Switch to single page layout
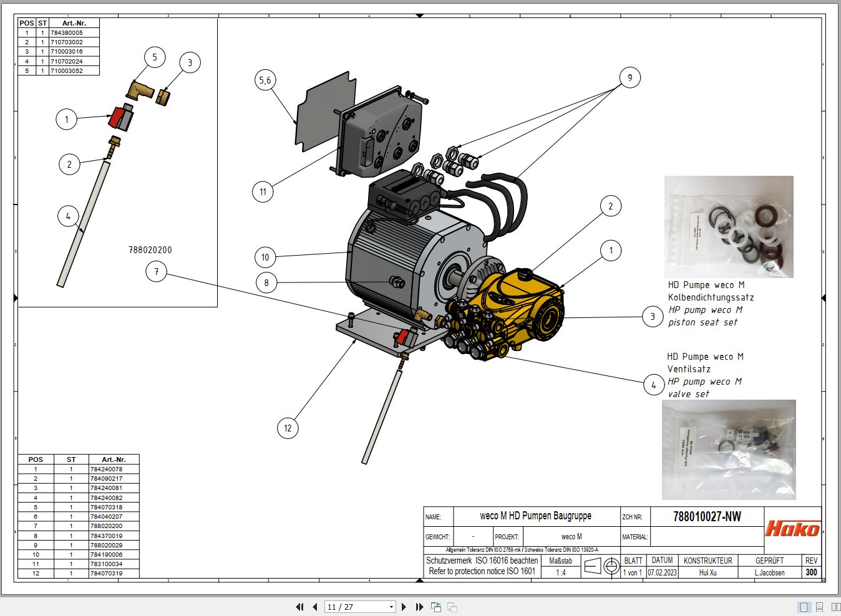Image resolution: width=841 pixels, height=616 pixels. 804,607
